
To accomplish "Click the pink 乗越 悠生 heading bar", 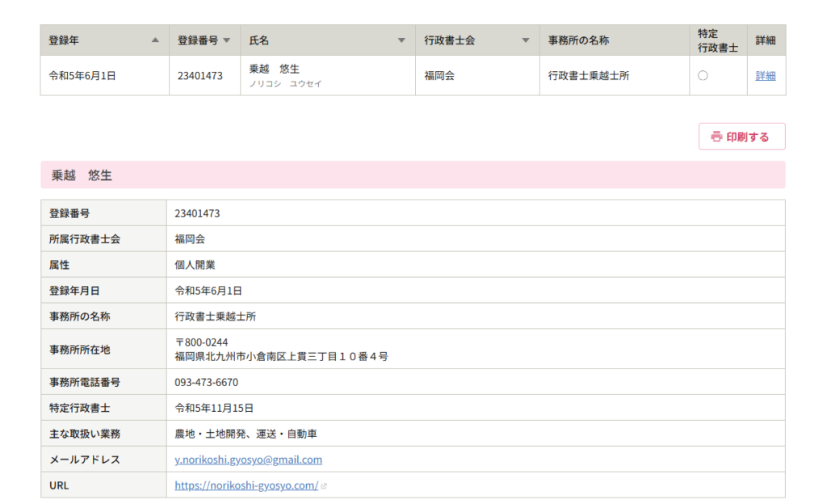I will [x=413, y=174].
